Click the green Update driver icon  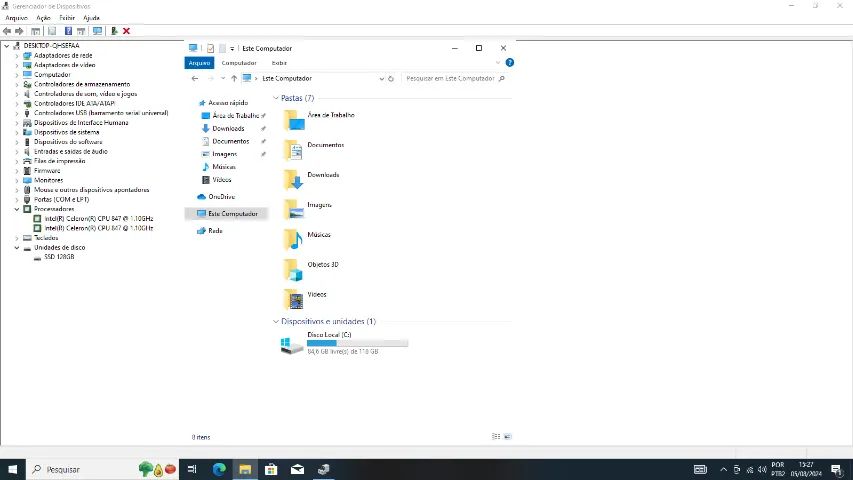pos(114,31)
